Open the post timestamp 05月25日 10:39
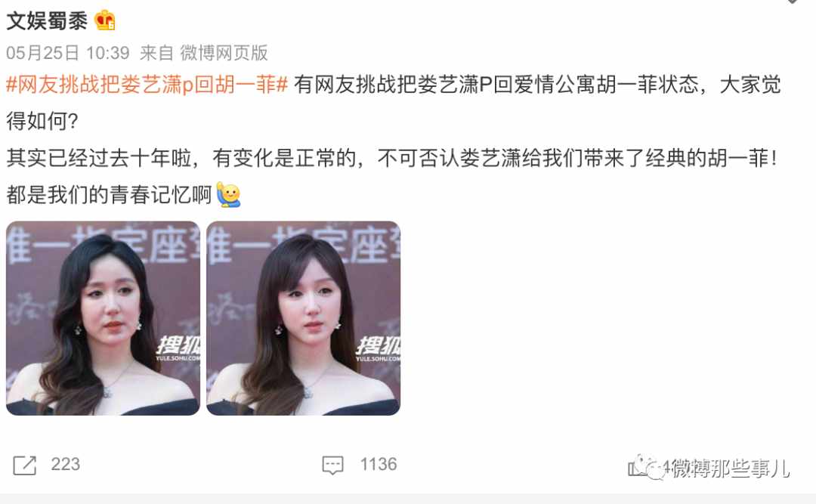The height and width of the screenshot is (504, 816). pyautogui.click(x=68, y=53)
